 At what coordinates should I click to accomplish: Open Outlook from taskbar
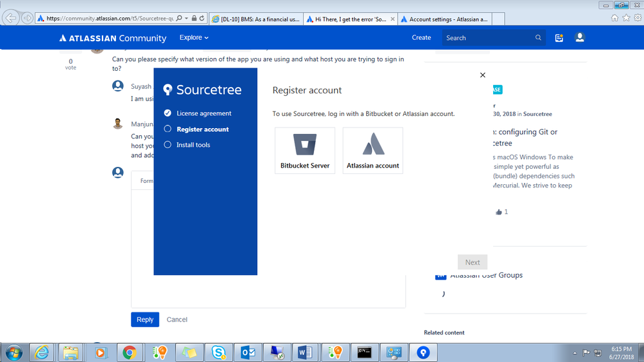(x=248, y=352)
